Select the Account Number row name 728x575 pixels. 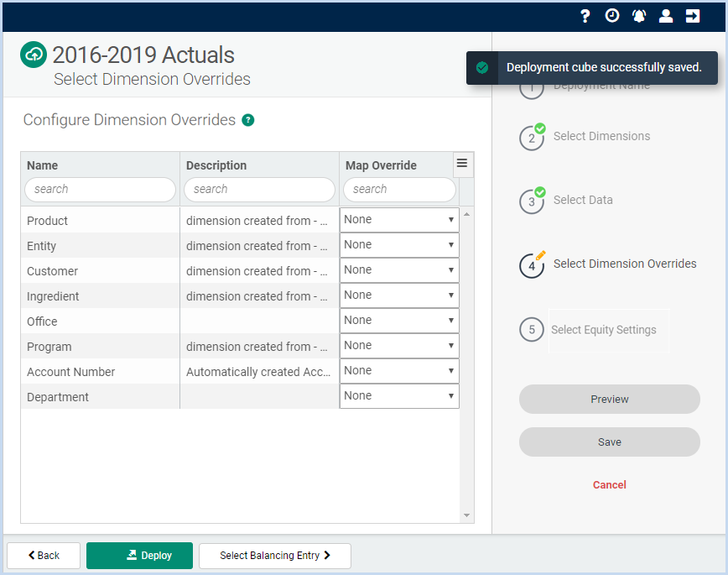pyautogui.click(x=70, y=372)
